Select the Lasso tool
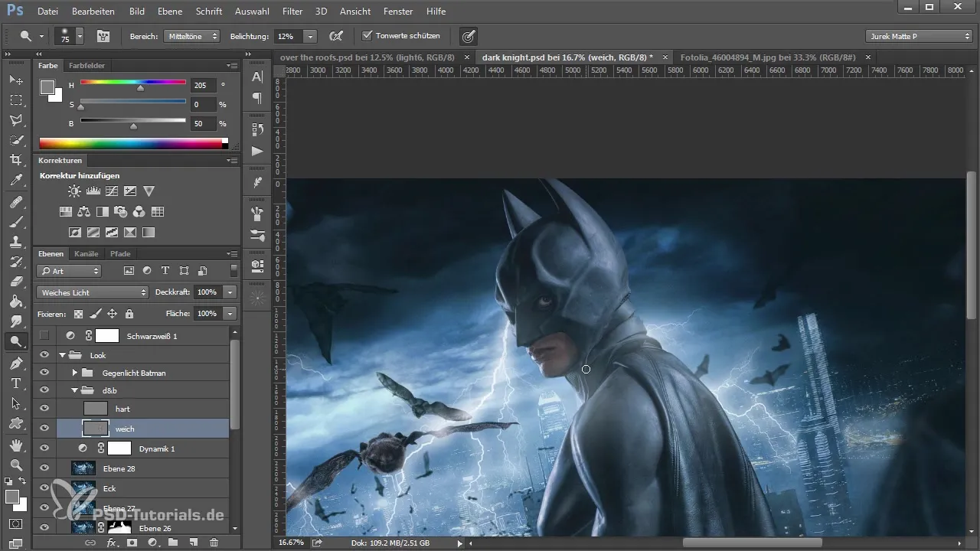 15,120
